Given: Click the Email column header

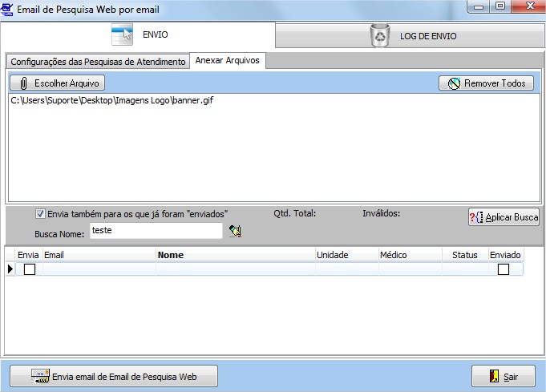Looking at the screenshot, I should click(x=99, y=255).
